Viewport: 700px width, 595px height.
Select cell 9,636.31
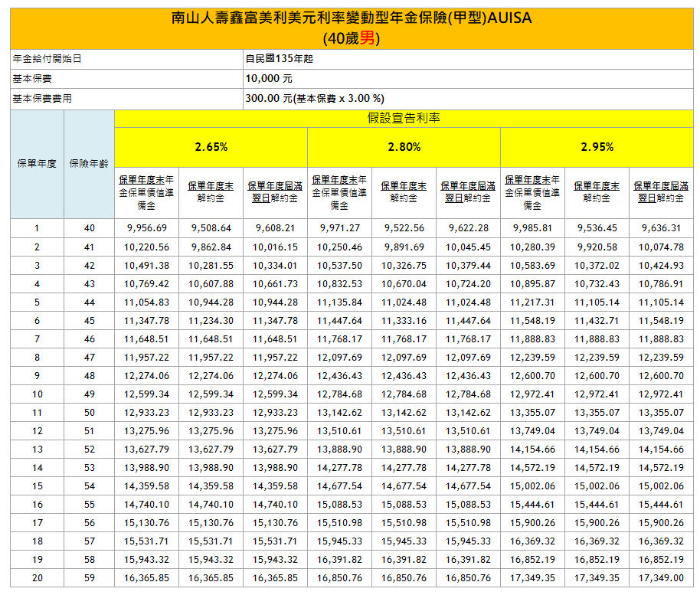point(661,228)
